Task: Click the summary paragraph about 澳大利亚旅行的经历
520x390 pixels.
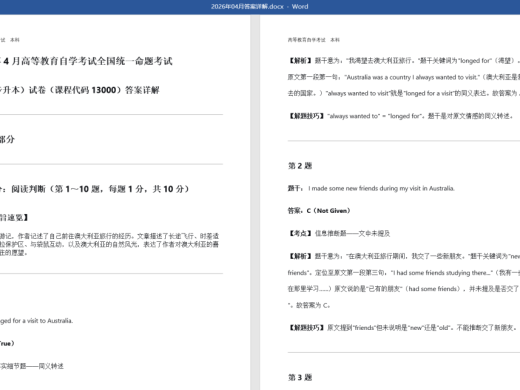Action: coord(109,244)
